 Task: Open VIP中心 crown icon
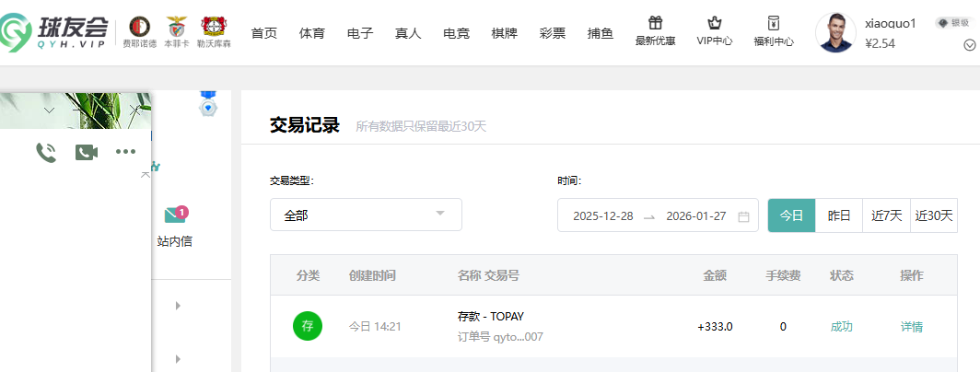[714, 24]
